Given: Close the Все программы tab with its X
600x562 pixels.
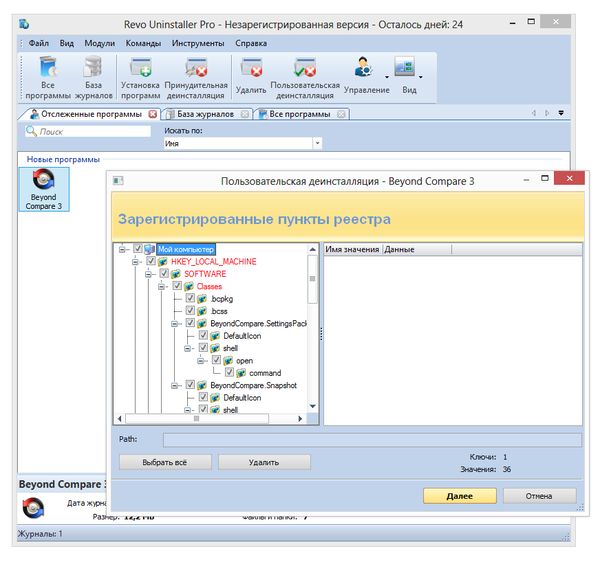Looking at the screenshot, I should click(341, 114).
